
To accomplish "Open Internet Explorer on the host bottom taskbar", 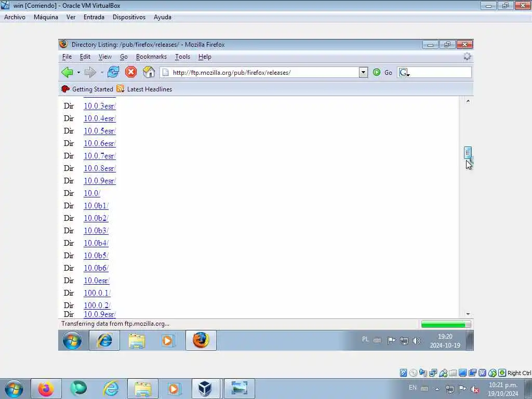I will (x=111, y=389).
